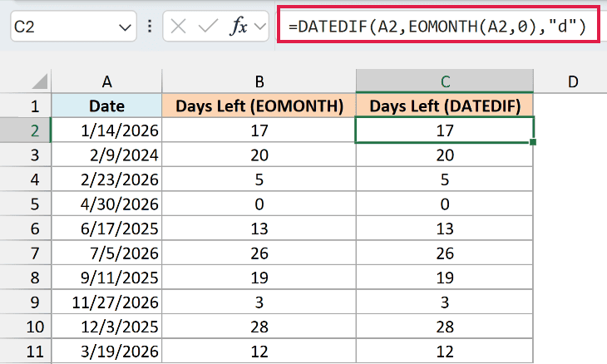
Task: Select column D header
Action: tap(572, 81)
